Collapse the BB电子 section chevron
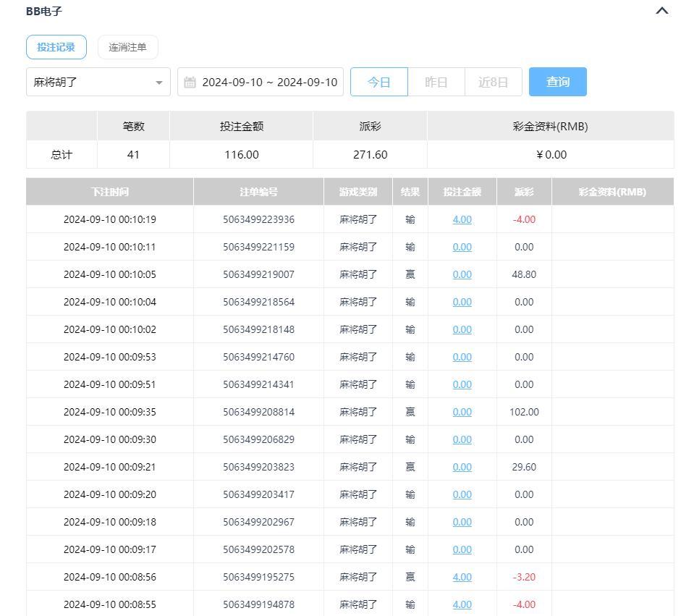681x616 pixels. (x=661, y=11)
